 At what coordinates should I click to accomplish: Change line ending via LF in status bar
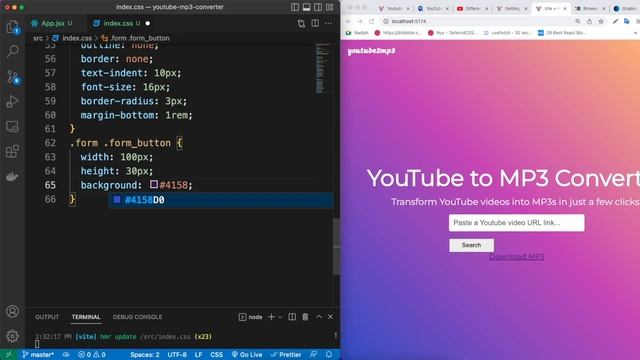tap(198, 354)
